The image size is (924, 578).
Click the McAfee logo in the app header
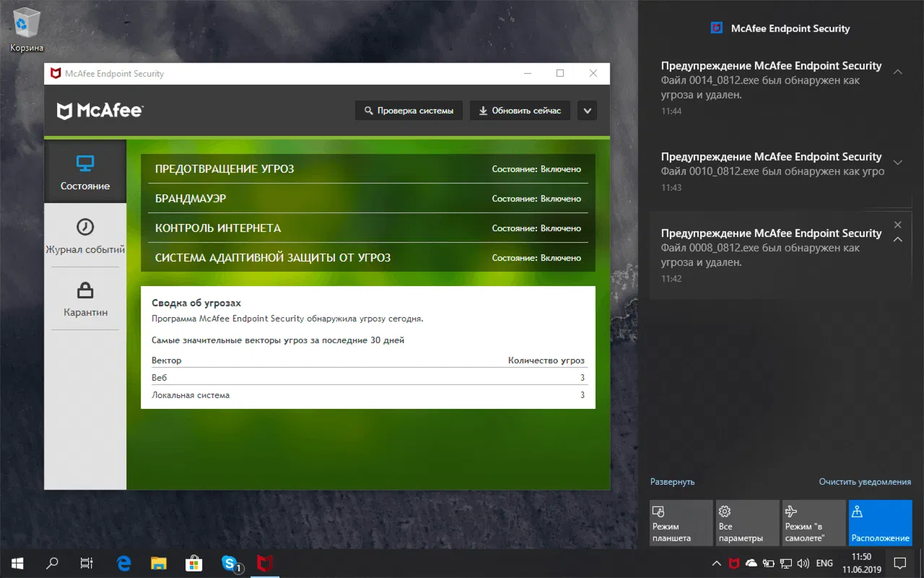coord(99,111)
